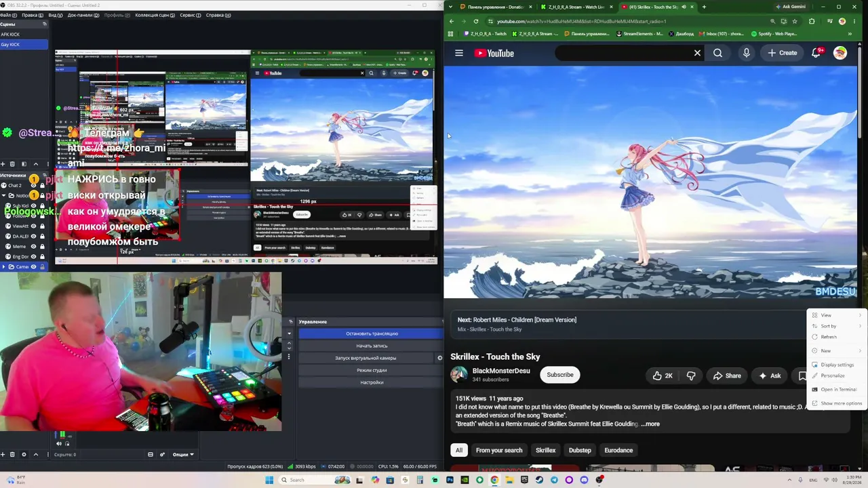The width and height of the screenshot is (868, 488).
Task: Open Steam from the taskbar
Action: pos(539,480)
